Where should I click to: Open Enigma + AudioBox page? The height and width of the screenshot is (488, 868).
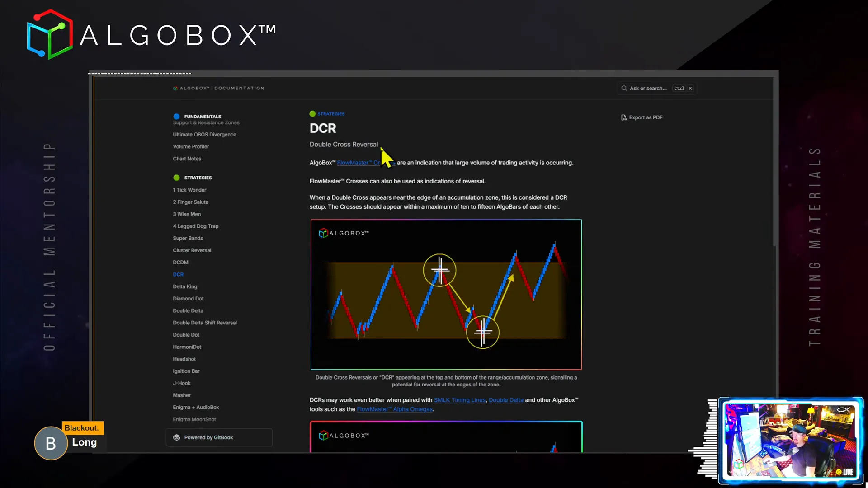pos(196,408)
